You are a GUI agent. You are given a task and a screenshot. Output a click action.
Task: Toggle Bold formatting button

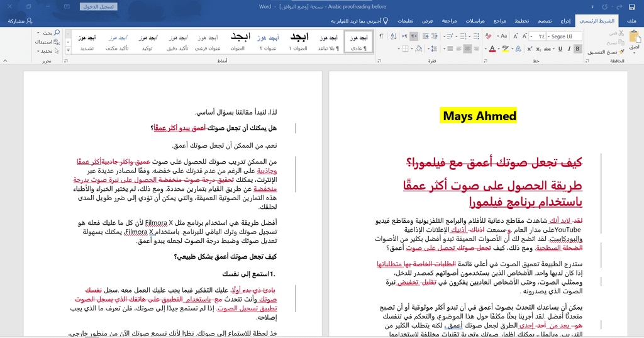pos(577,49)
